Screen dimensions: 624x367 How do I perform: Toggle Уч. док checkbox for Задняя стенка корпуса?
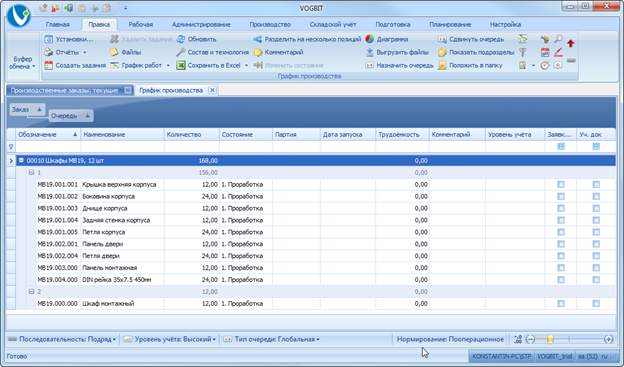(x=596, y=220)
